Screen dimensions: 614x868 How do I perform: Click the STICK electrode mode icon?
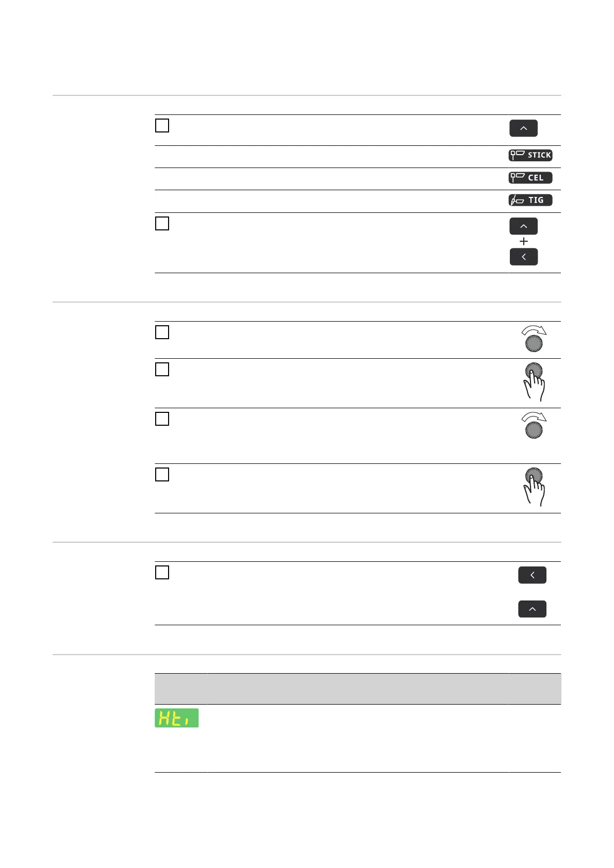[530, 155]
